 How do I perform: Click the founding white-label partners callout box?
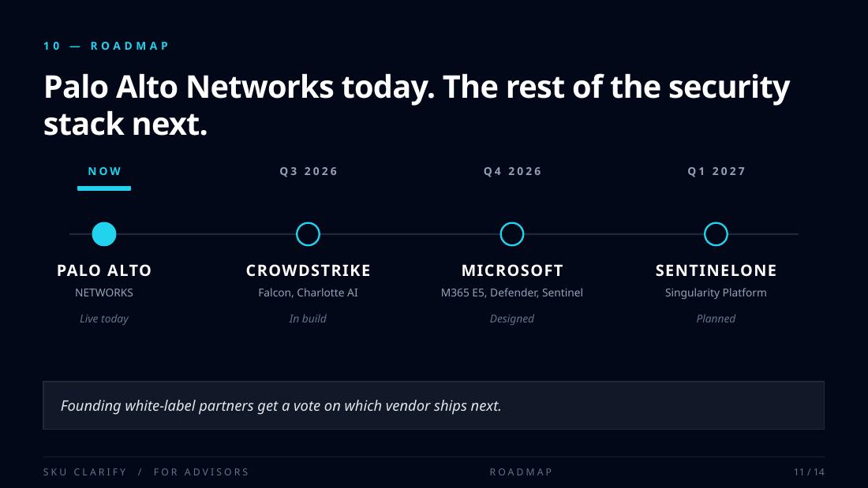point(433,406)
